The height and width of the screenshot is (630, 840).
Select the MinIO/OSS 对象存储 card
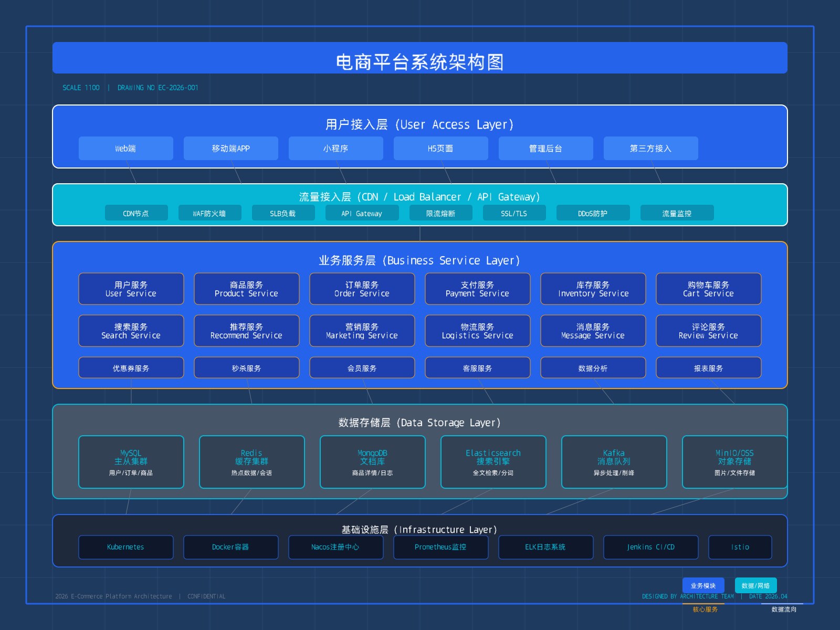point(735,462)
